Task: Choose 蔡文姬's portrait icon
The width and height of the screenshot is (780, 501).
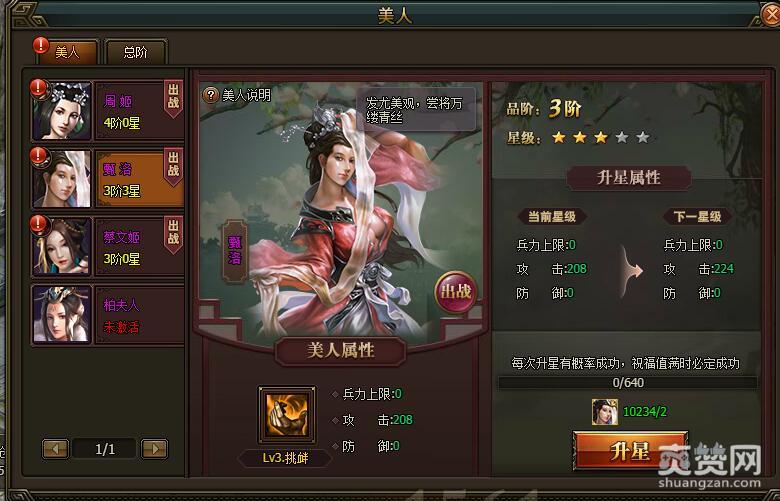Action: 62,247
